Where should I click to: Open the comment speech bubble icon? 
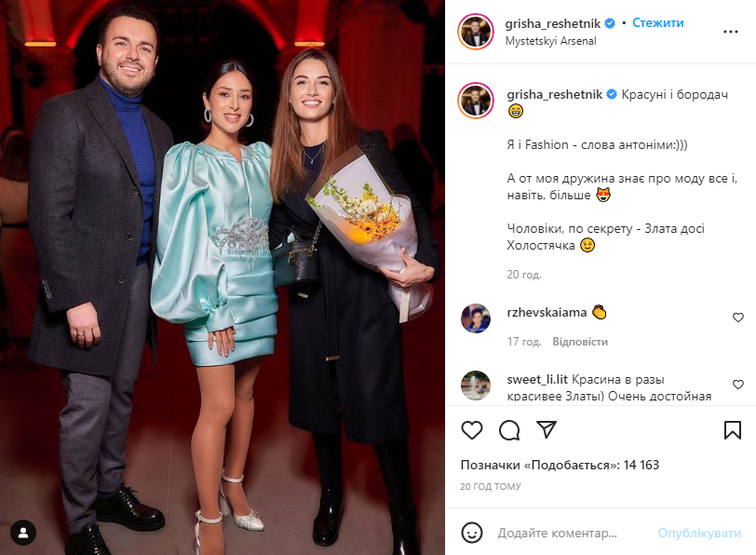[509, 430]
